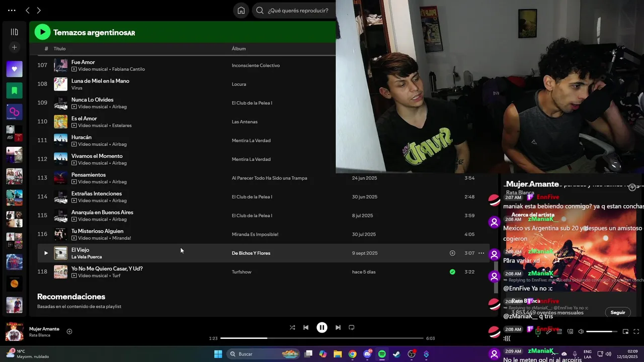Screen dimensions: 644x362
Task: Open the Spotify Home page
Action: [x=241, y=10]
